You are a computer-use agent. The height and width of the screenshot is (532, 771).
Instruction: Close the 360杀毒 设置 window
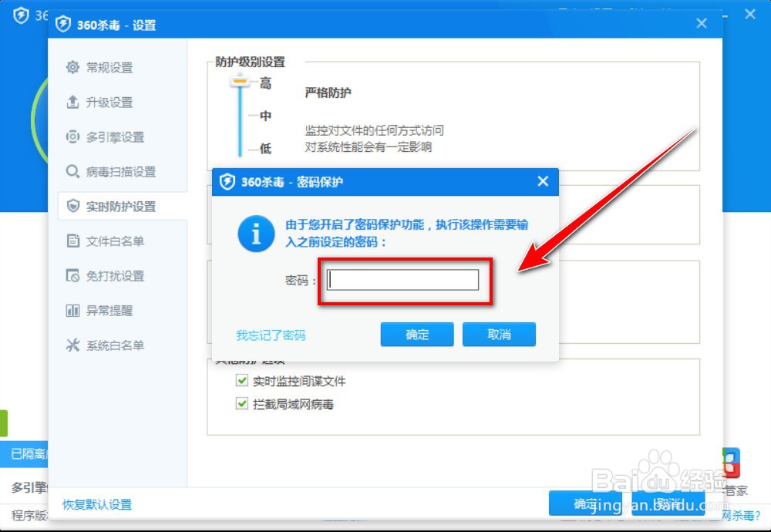coord(702,23)
